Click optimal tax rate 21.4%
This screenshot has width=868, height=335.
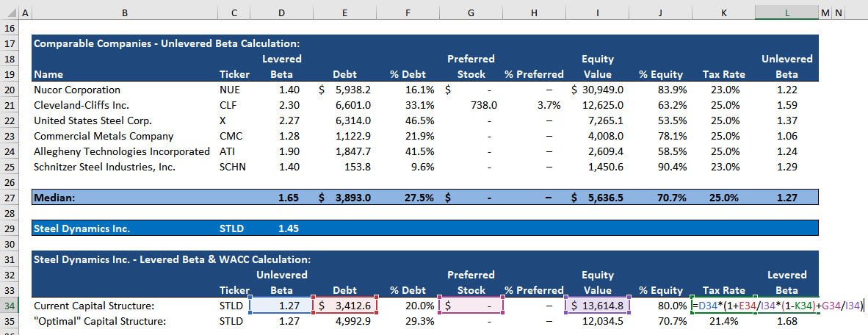(723, 320)
